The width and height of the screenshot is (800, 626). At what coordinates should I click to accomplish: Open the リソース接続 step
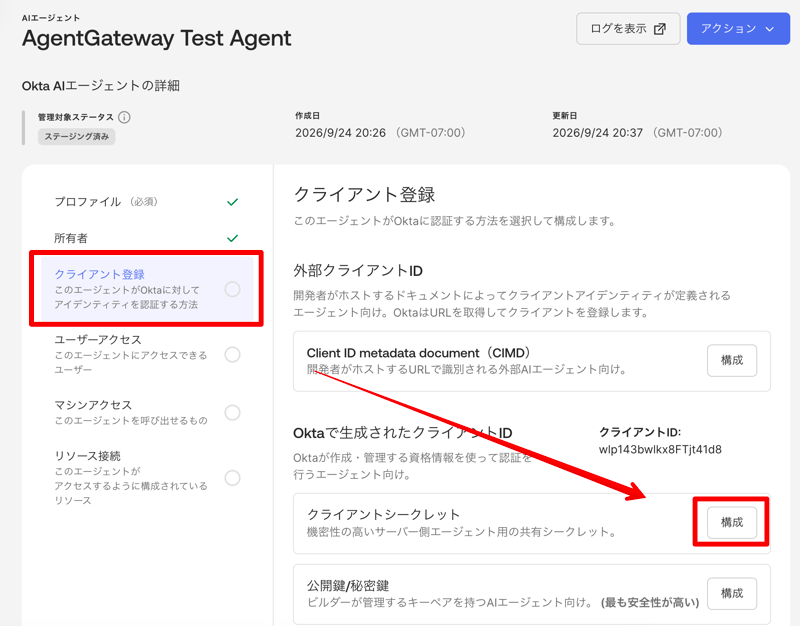tap(146, 478)
